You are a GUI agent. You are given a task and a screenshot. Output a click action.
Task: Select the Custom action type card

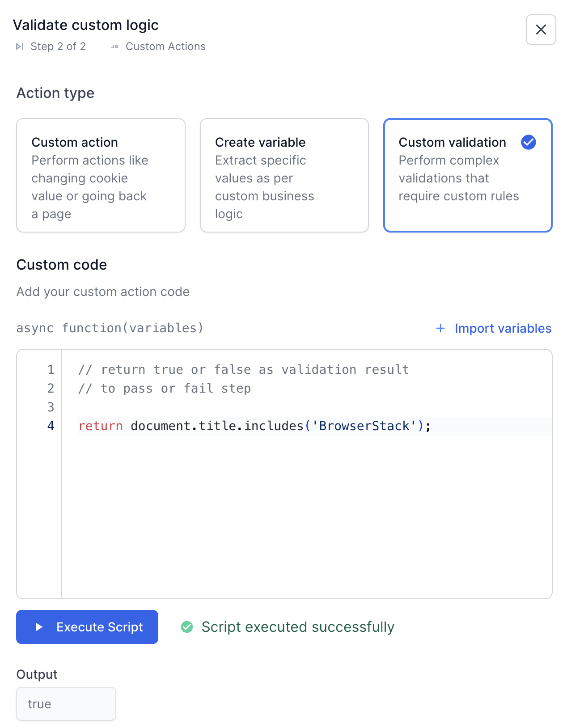coord(101,175)
